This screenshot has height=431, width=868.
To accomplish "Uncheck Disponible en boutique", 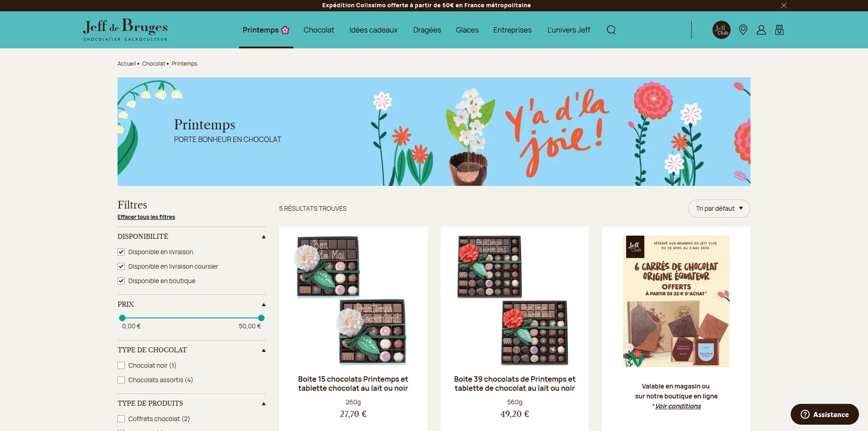I will 121,281.
